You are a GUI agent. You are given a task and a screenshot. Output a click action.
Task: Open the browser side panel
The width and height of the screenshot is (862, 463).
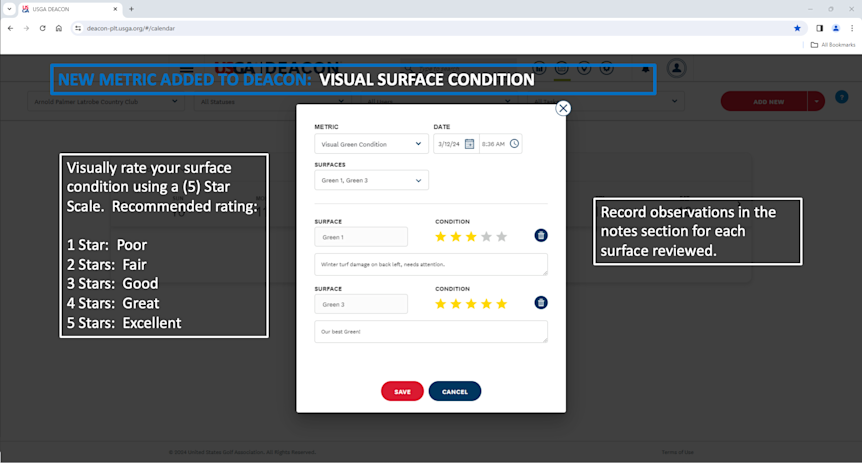coord(819,28)
